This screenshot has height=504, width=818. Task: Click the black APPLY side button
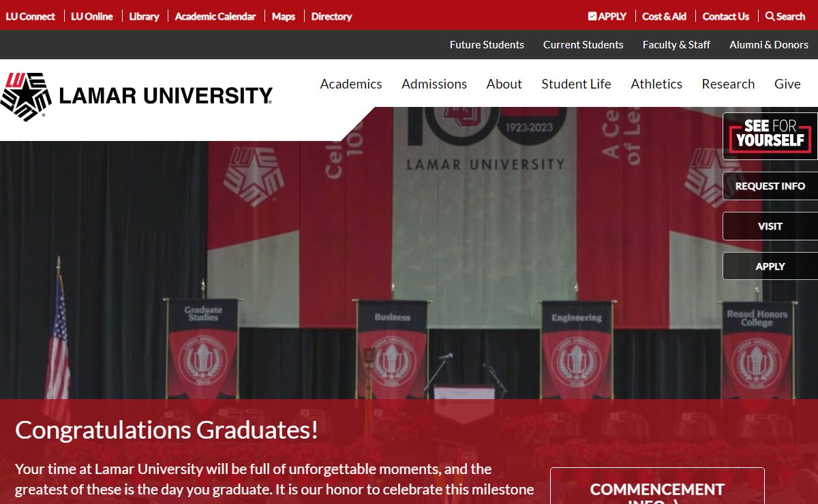coord(770,266)
